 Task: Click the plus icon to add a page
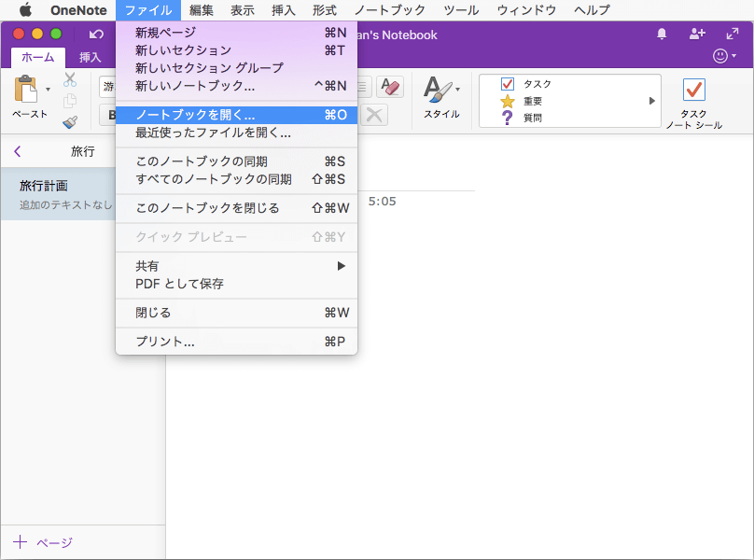21,542
